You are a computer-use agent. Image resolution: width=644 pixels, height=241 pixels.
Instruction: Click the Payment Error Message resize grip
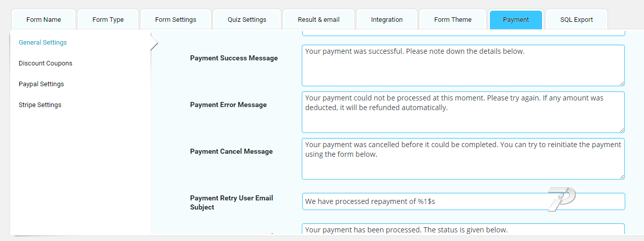(621, 129)
